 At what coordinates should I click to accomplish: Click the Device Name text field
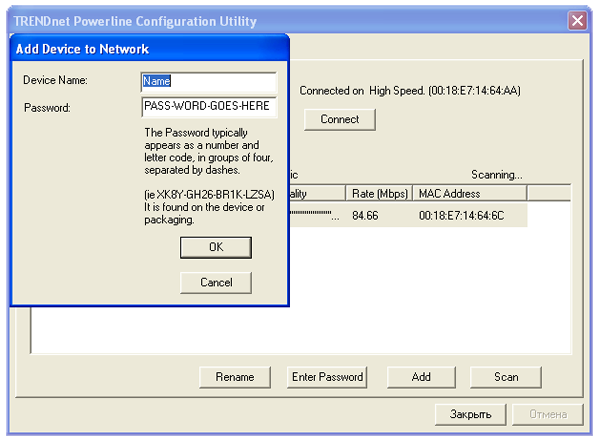point(208,81)
